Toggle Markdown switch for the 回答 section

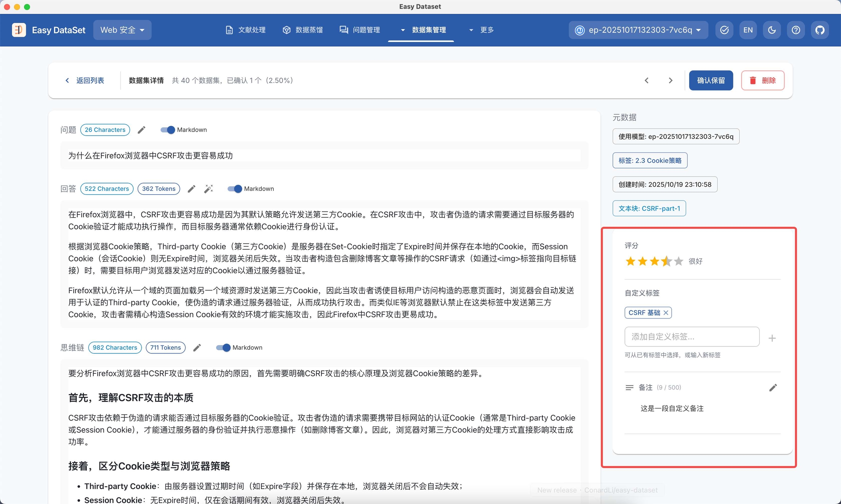[x=235, y=189]
